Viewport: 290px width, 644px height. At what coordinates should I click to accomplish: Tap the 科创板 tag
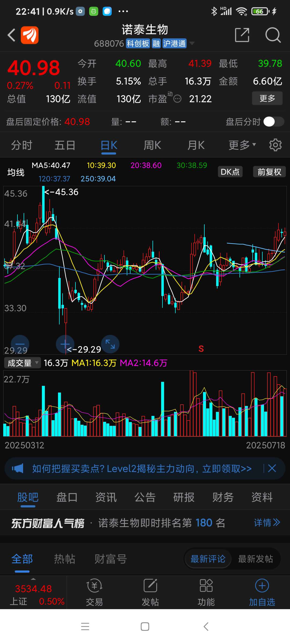pyautogui.click(x=138, y=43)
